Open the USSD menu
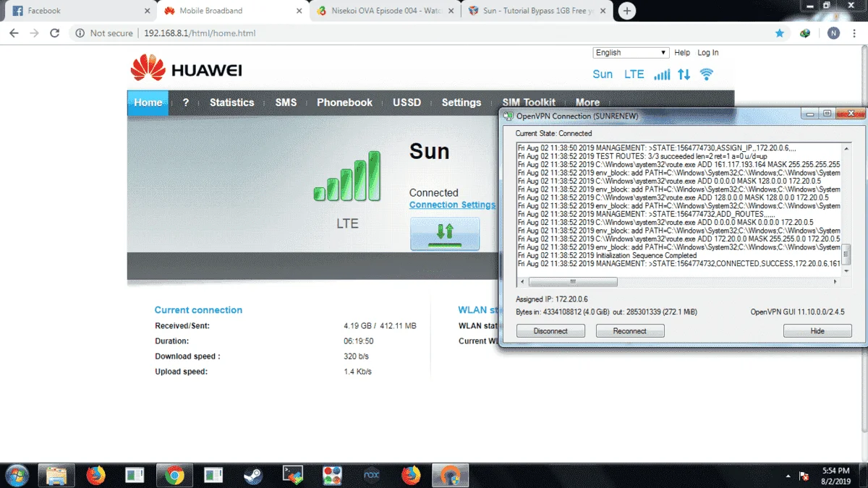This screenshot has height=488, width=868. pyautogui.click(x=407, y=103)
